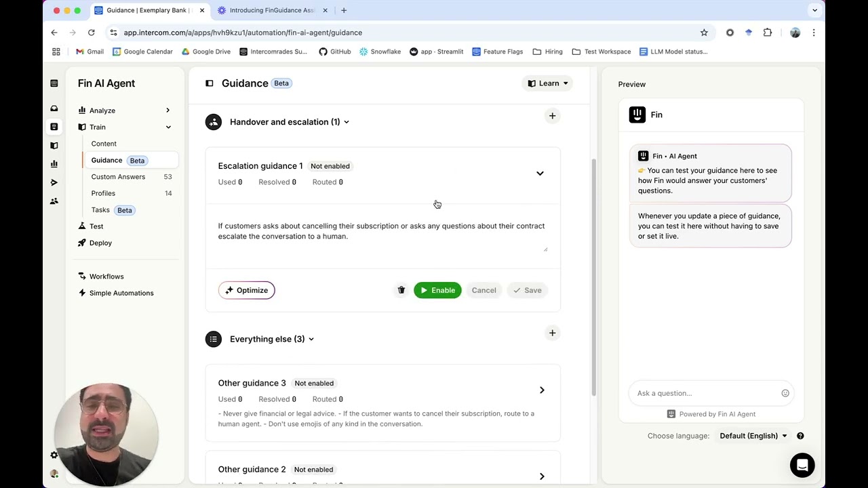Open the Learn dropdown
Image resolution: width=868 pixels, height=488 pixels.
pyautogui.click(x=548, y=83)
